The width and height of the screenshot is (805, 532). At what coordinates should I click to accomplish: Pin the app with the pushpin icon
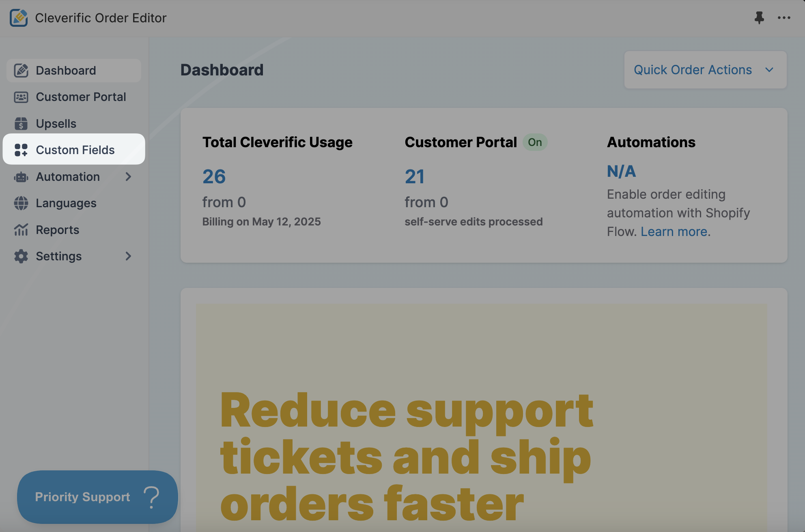pos(759,18)
